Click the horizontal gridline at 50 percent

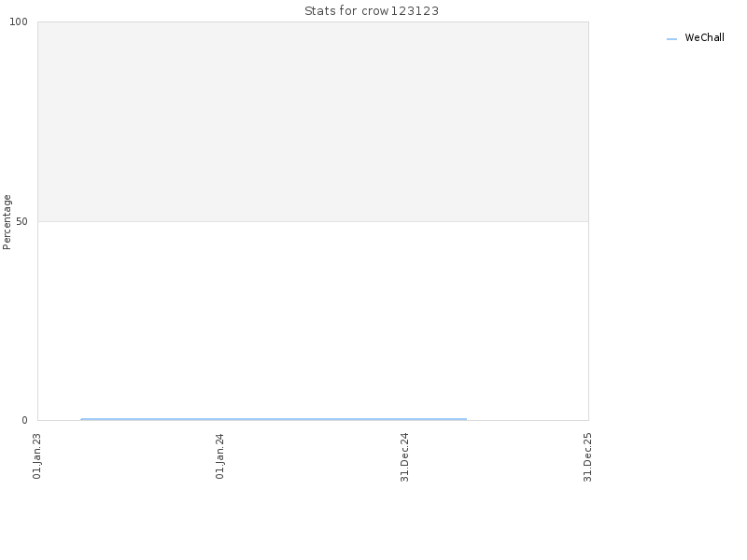313,221
